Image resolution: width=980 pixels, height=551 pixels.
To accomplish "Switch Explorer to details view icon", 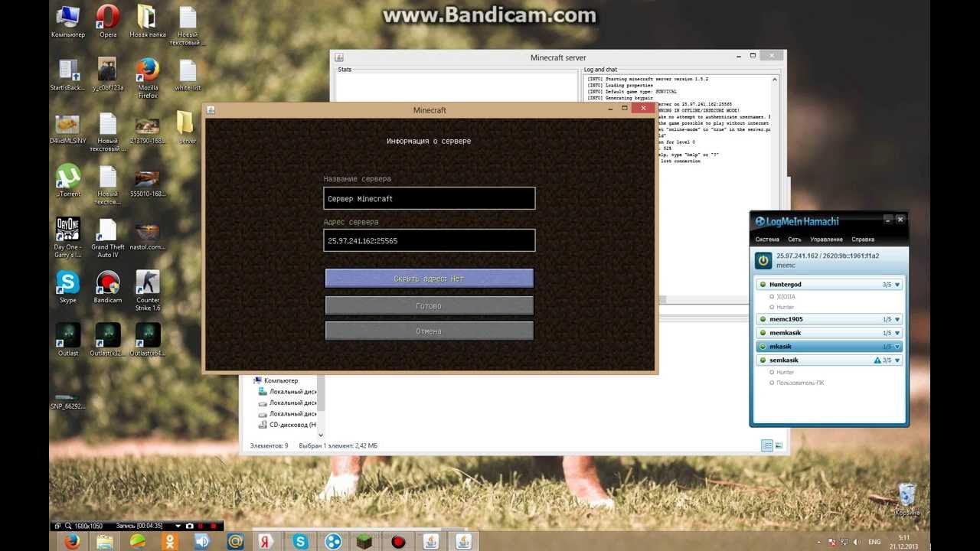I will pos(767,445).
